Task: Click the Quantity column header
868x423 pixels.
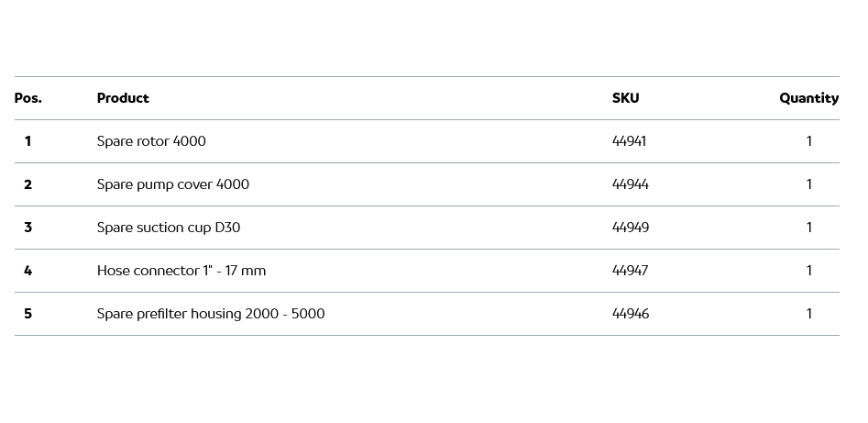Action: [x=808, y=98]
